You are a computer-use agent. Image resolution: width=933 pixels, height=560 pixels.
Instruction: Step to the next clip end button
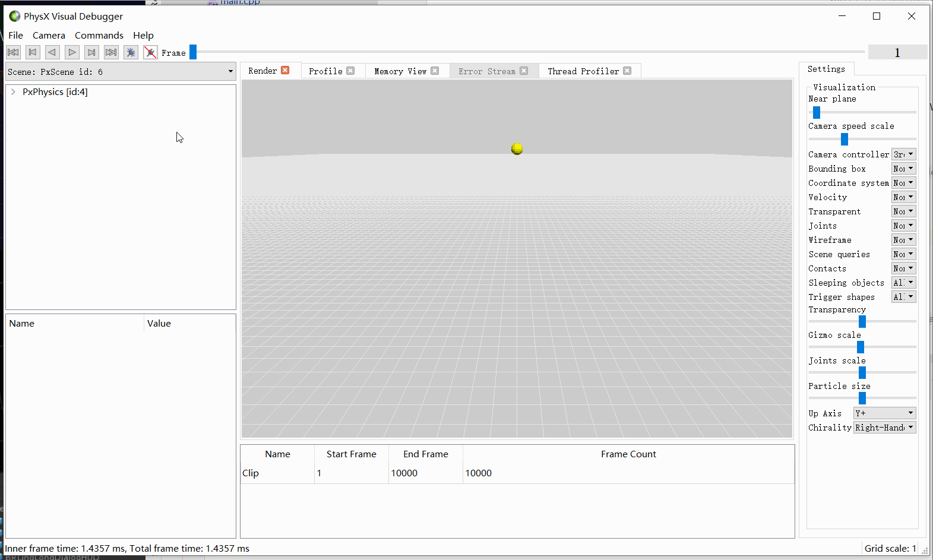coord(91,52)
